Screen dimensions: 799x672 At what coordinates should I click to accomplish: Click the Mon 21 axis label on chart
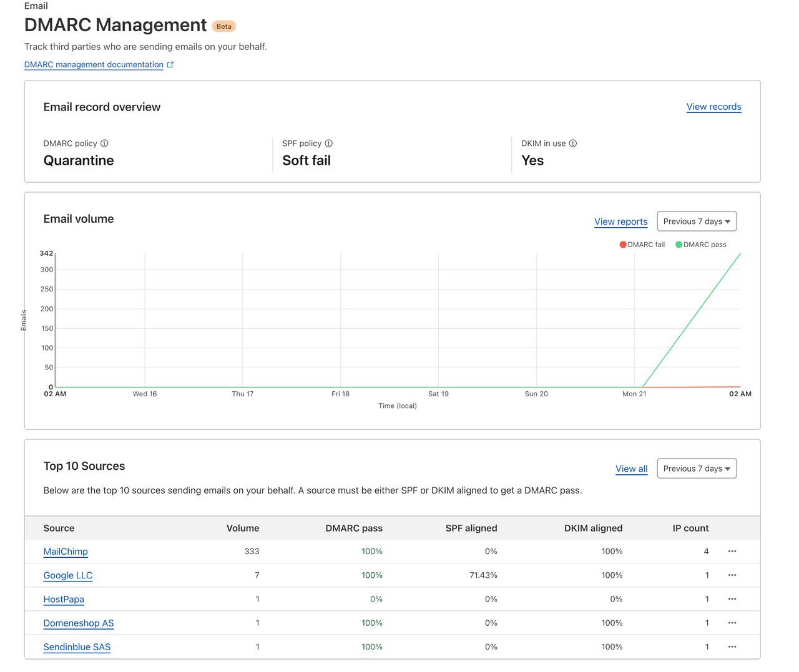click(x=634, y=394)
